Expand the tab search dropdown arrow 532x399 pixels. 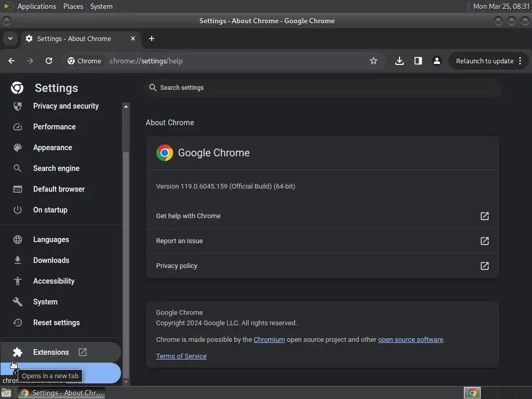(x=10, y=38)
